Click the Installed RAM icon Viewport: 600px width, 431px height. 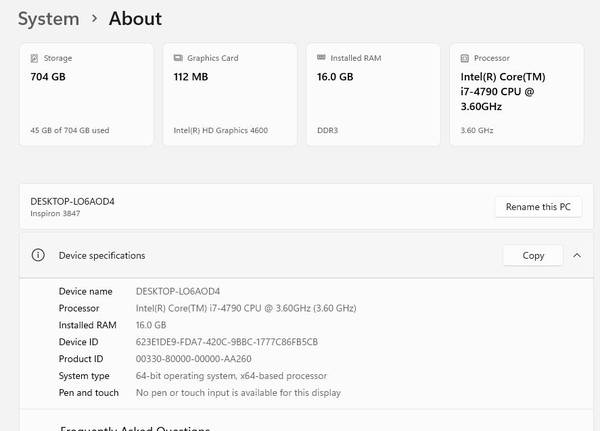point(321,58)
